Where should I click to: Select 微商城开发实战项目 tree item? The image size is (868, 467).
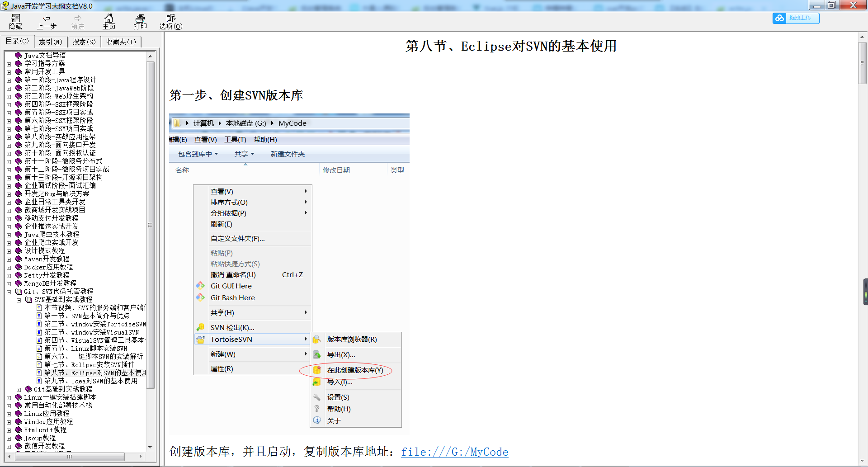point(55,210)
